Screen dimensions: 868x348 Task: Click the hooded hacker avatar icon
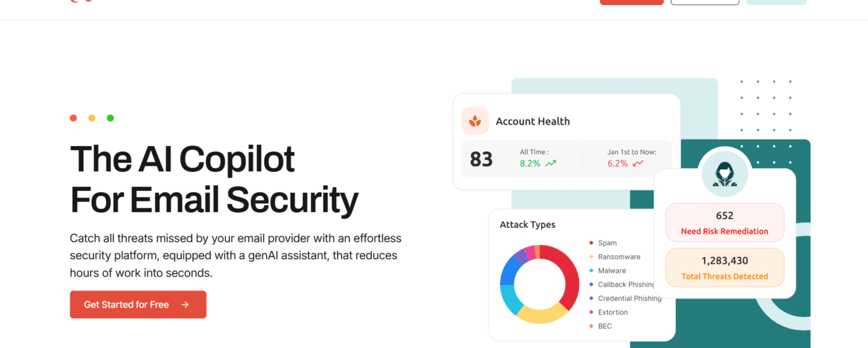724,174
